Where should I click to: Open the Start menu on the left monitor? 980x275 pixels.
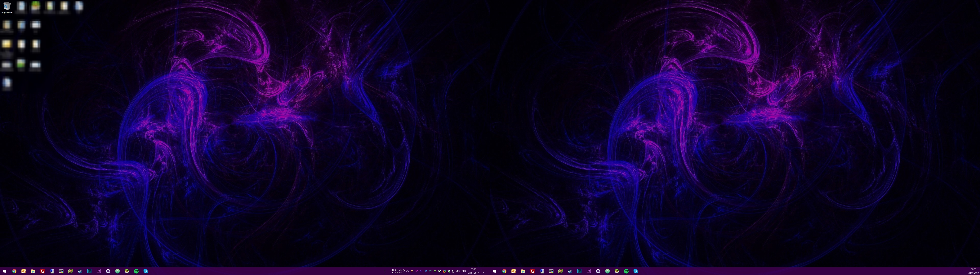click(5, 271)
